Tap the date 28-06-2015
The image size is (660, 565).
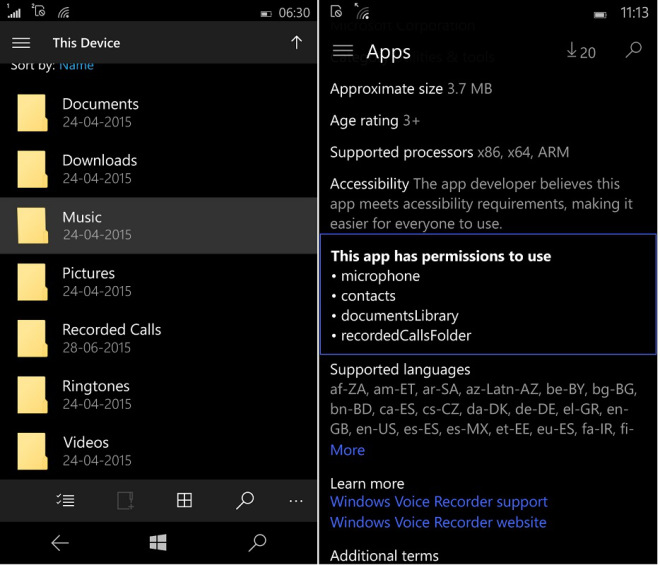tap(97, 348)
